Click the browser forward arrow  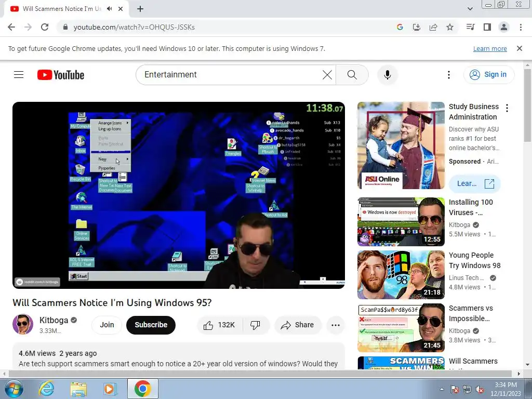coord(28,27)
